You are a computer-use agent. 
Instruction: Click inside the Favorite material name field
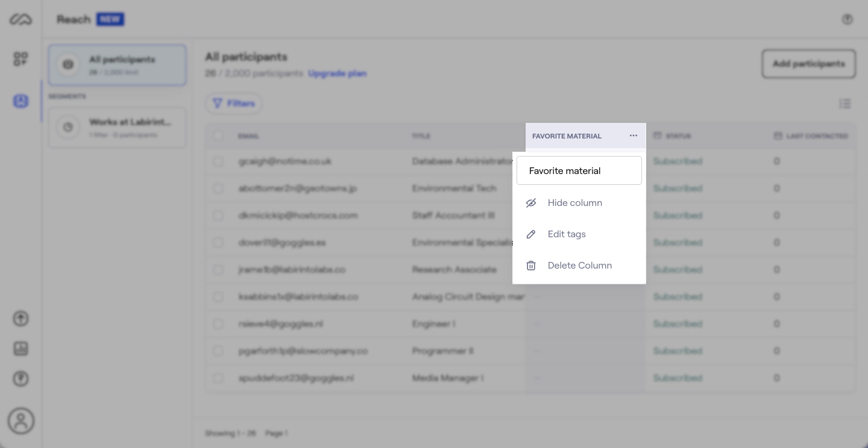pyautogui.click(x=579, y=170)
